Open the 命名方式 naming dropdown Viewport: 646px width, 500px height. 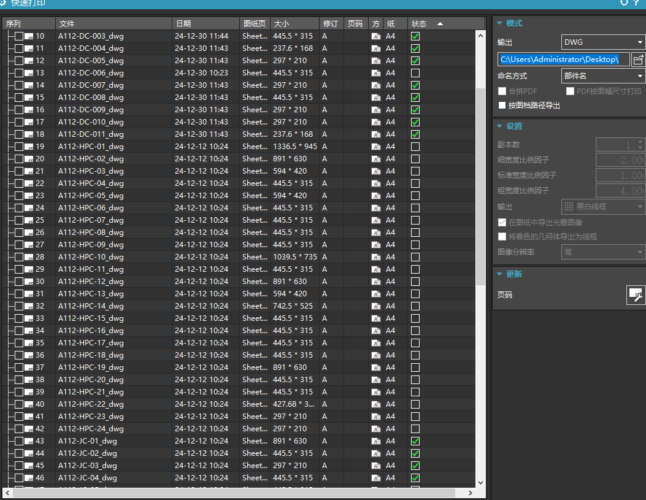(x=602, y=76)
